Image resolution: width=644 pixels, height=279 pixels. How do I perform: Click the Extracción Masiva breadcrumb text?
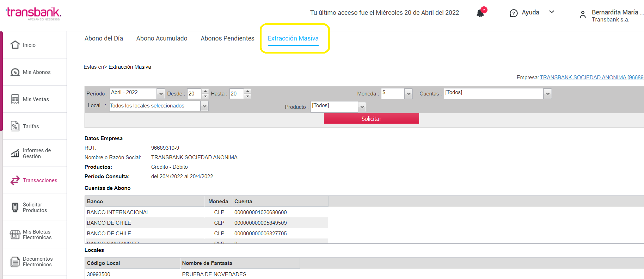pyautogui.click(x=130, y=67)
